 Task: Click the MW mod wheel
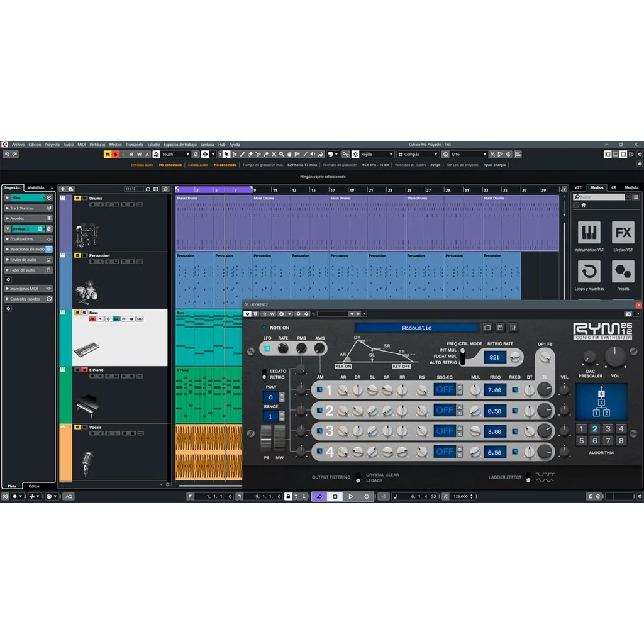[280, 438]
